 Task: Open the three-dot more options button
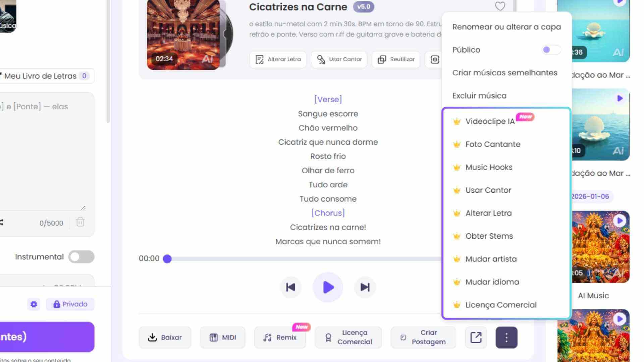tap(506, 338)
